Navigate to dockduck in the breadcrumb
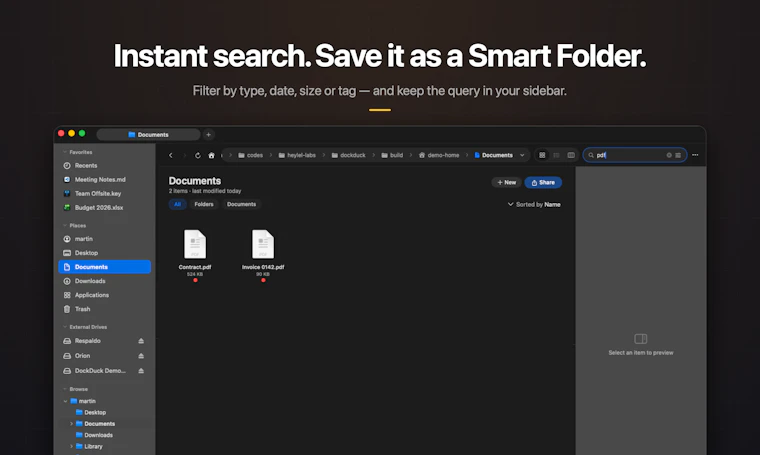The height and width of the screenshot is (455, 760). 348,155
